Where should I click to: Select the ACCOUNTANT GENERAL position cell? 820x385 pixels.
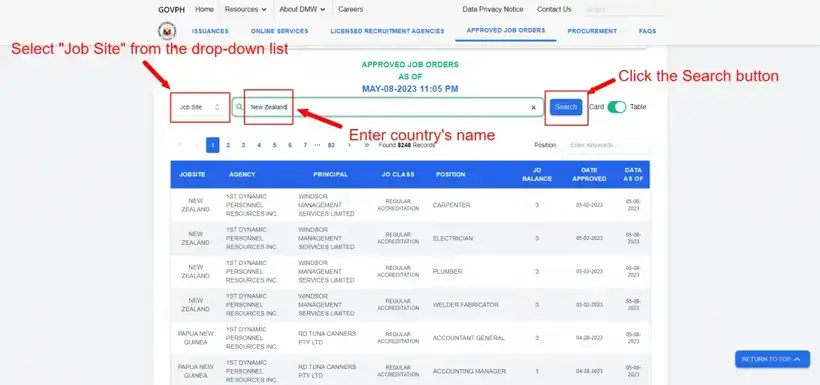click(469, 338)
